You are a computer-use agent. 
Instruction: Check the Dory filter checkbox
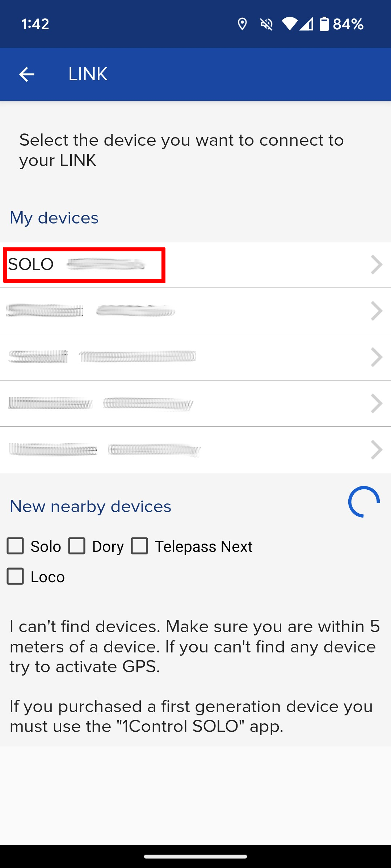pos(77,546)
